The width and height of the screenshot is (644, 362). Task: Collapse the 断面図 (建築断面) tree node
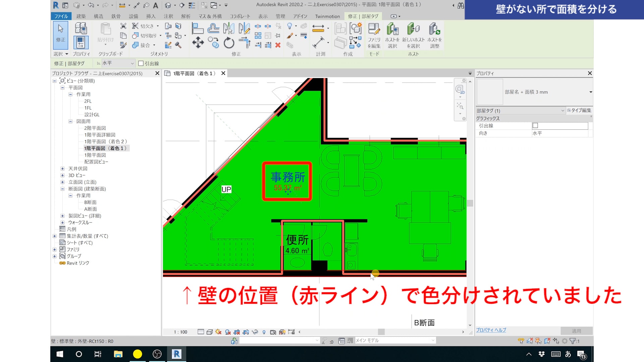point(62,189)
